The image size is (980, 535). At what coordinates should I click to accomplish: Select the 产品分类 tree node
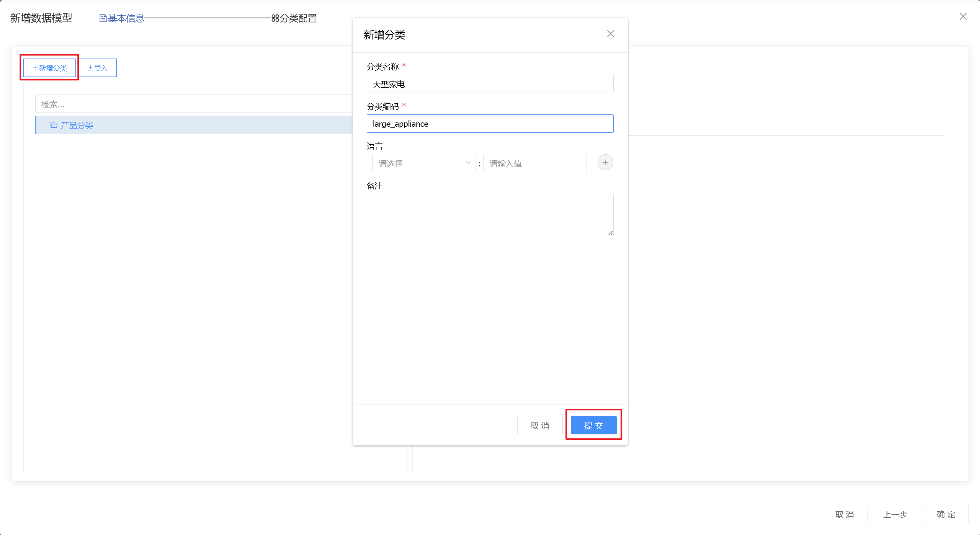(x=77, y=125)
